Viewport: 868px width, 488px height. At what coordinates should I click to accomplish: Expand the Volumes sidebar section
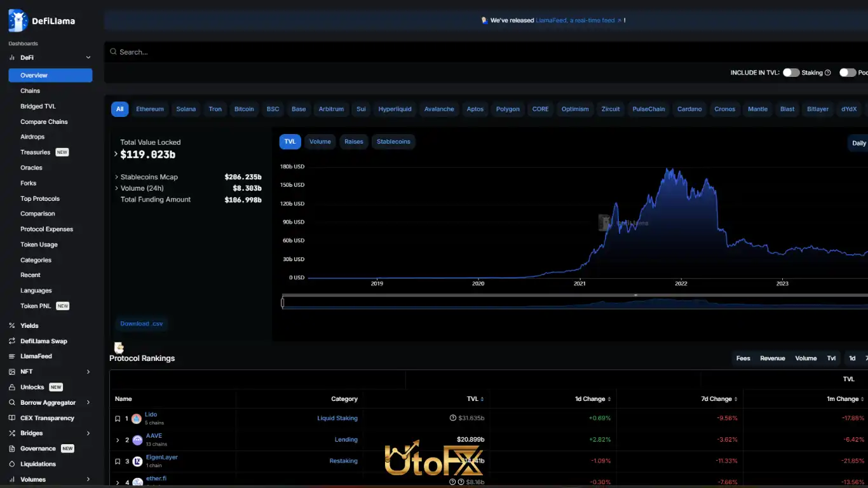point(88,480)
